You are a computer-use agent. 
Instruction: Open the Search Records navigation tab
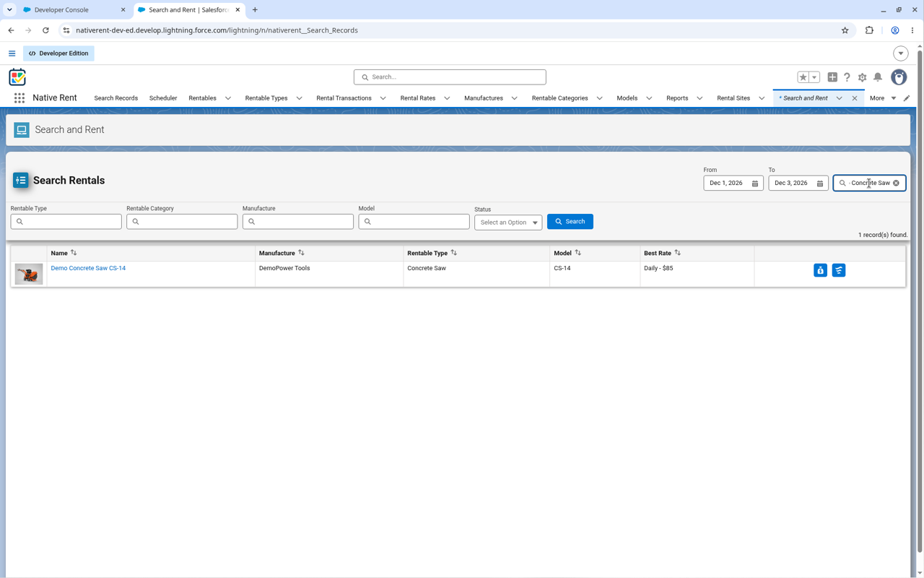[x=115, y=98]
